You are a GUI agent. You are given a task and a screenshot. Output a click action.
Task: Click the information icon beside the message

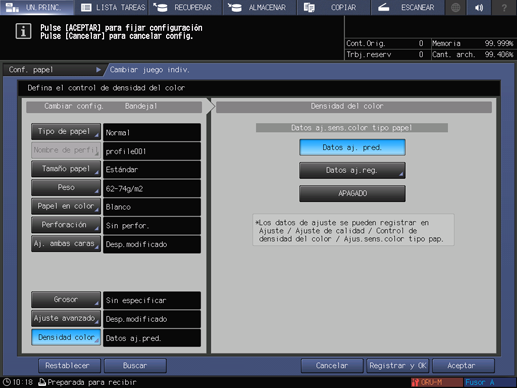point(23,31)
